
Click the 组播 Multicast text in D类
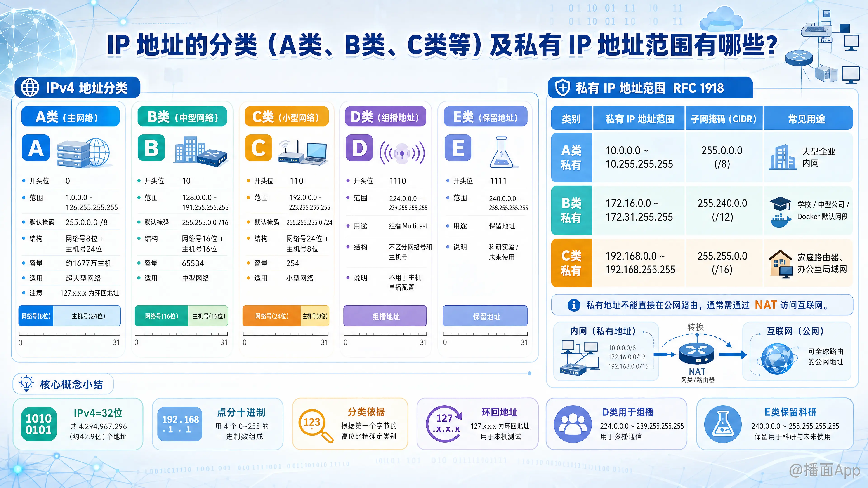pyautogui.click(x=408, y=226)
